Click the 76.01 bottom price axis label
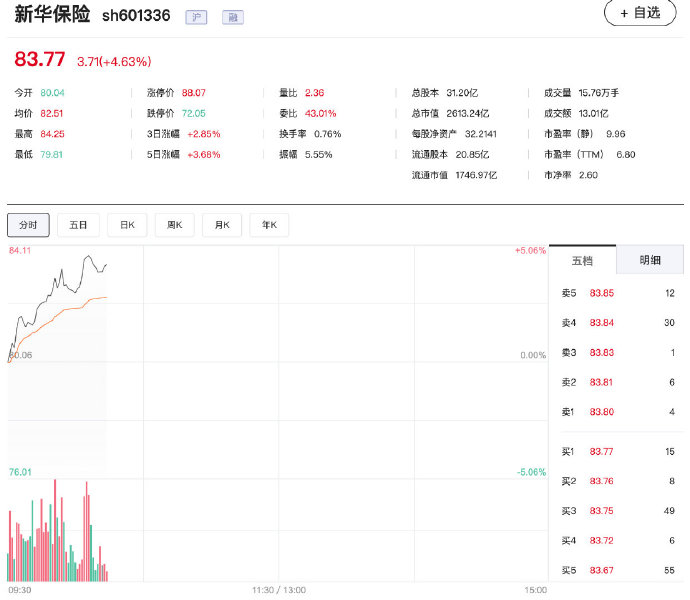This screenshot has width=690, height=600. (x=20, y=472)
